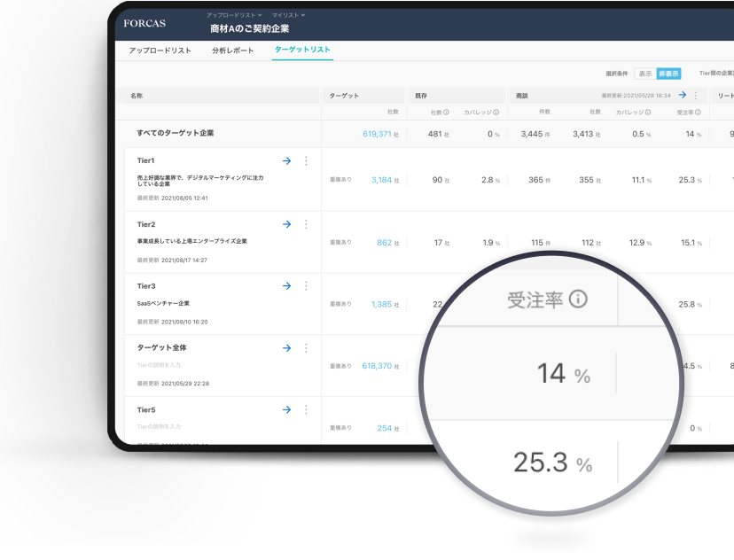Viewport: 734px width, 560px height.
Task: Click the 最終更新 2021/08/05 12:41 timestamp
Action: (x=172, y=198)
